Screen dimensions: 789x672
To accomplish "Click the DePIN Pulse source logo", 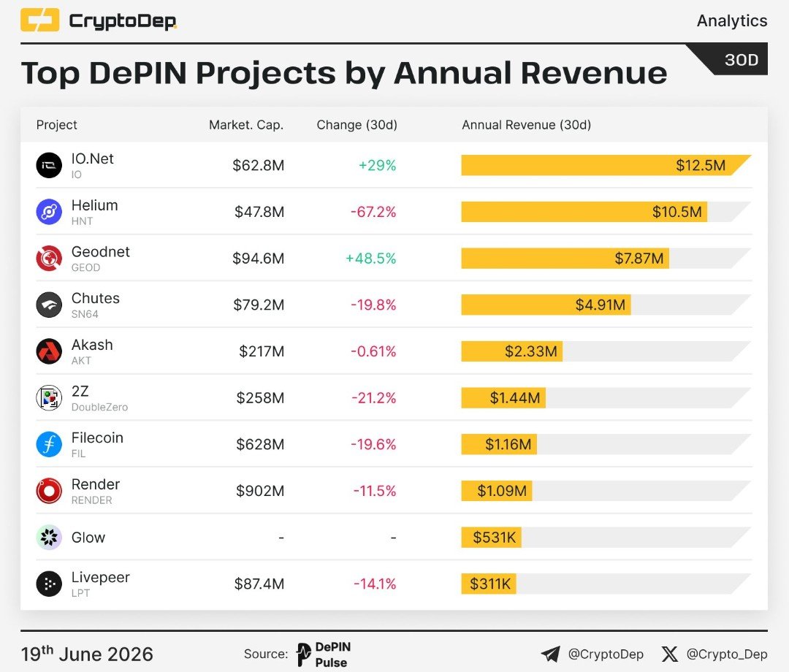I will coord(323,654).
